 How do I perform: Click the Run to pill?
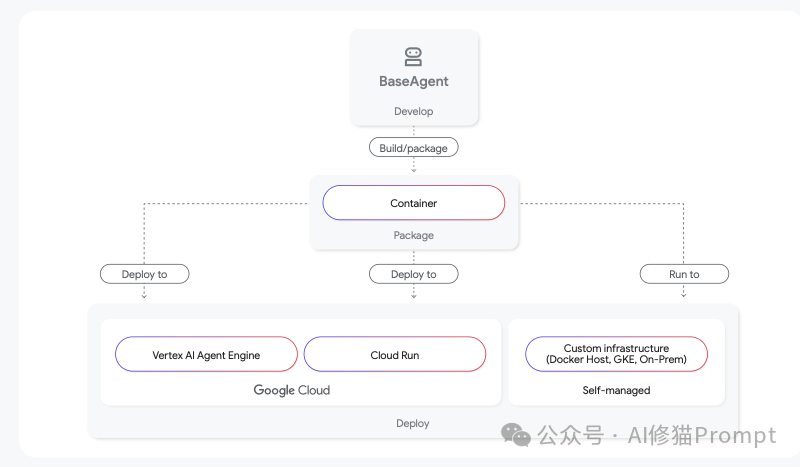[684, 274]
